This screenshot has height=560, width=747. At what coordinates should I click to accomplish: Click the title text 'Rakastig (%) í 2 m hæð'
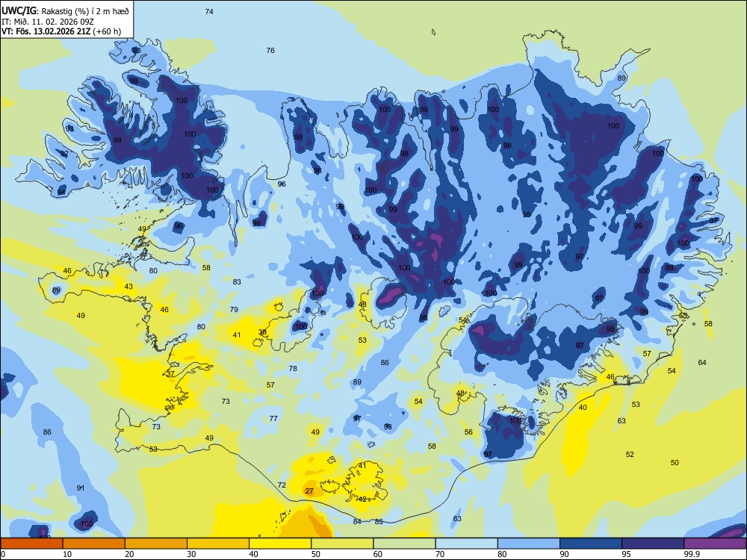[x=85, y=11]
